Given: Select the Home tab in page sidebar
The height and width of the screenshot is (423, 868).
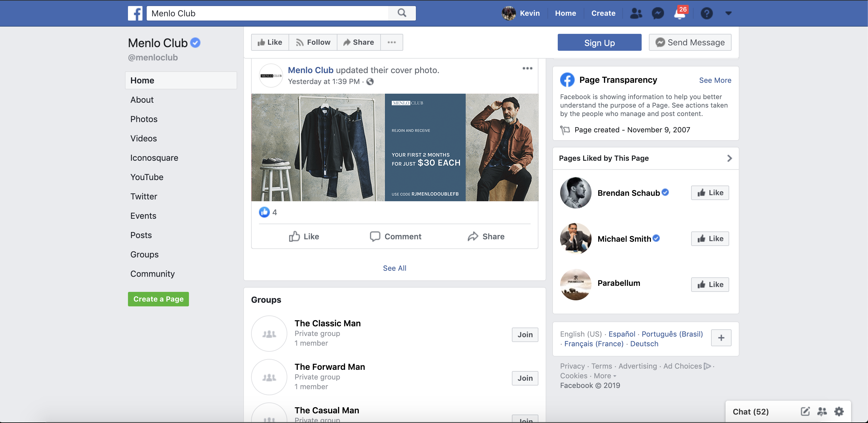Looking at the screenshot, I should tap(181, 80).
